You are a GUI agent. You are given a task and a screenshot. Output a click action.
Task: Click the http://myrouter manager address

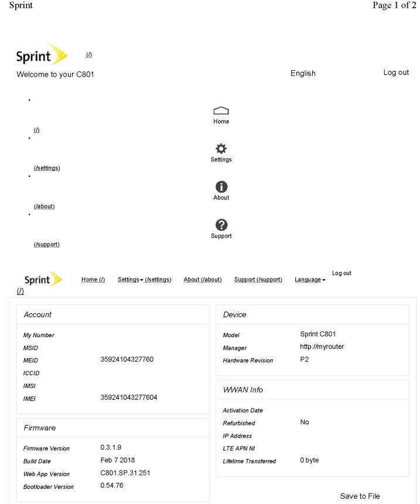pyautogui.click(x=322, y=347)
